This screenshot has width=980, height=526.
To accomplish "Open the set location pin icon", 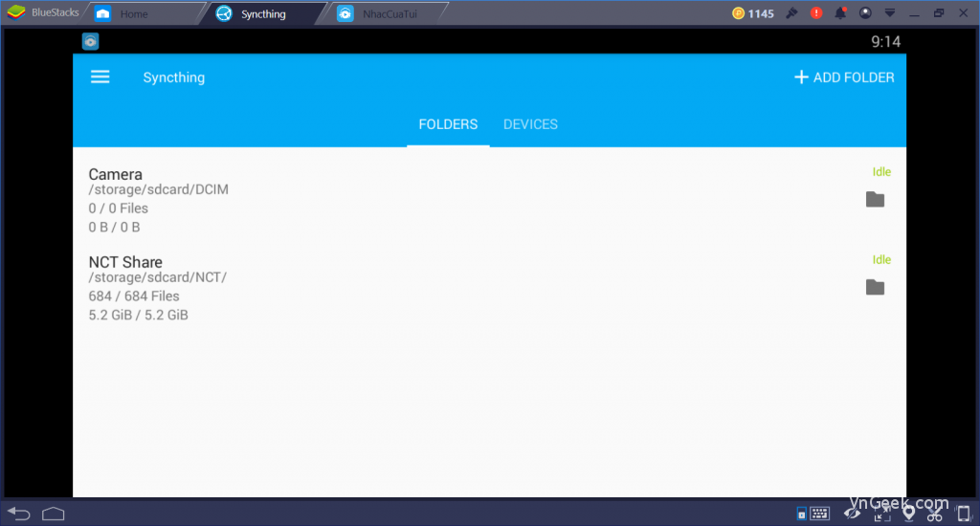I will (x=909, y=515).
